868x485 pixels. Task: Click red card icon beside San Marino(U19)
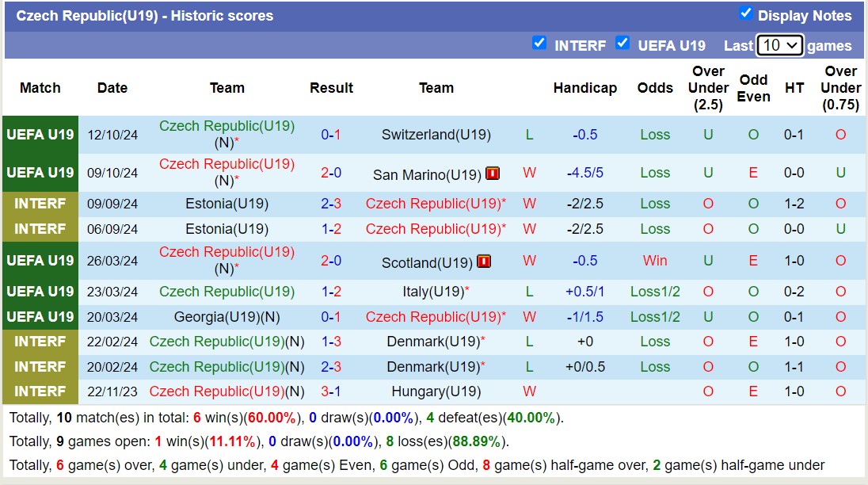point(493,174)
